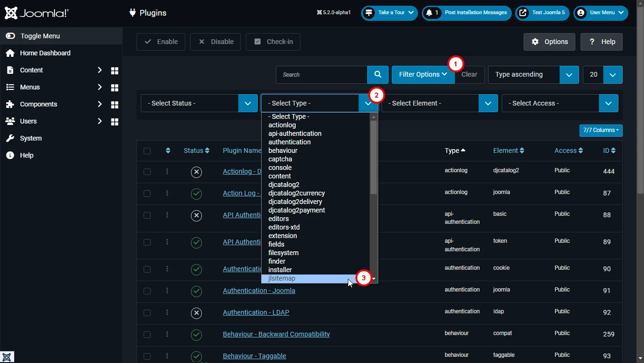Check the select-all checkbox in table header
644x363 pixels.
click(147, 151)
